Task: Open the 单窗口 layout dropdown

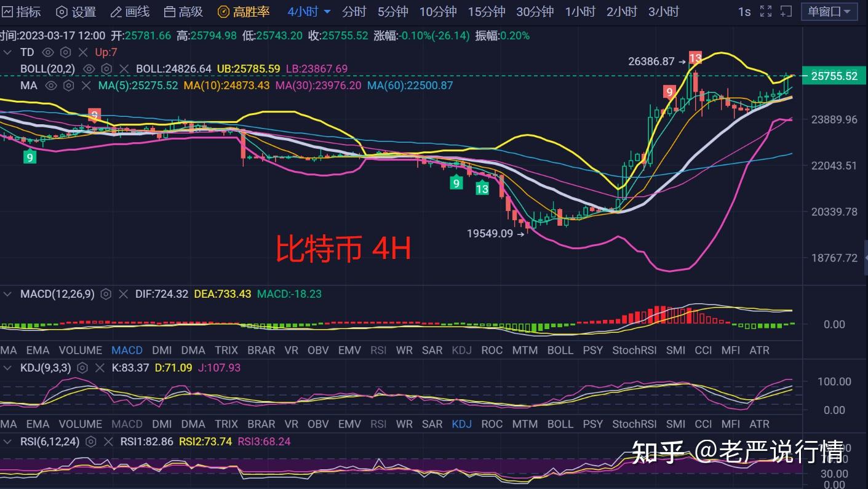Action: click(x=829, y=11)
